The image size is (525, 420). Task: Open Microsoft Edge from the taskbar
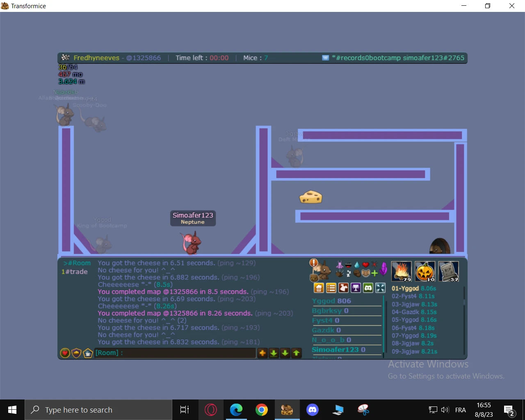236,410
